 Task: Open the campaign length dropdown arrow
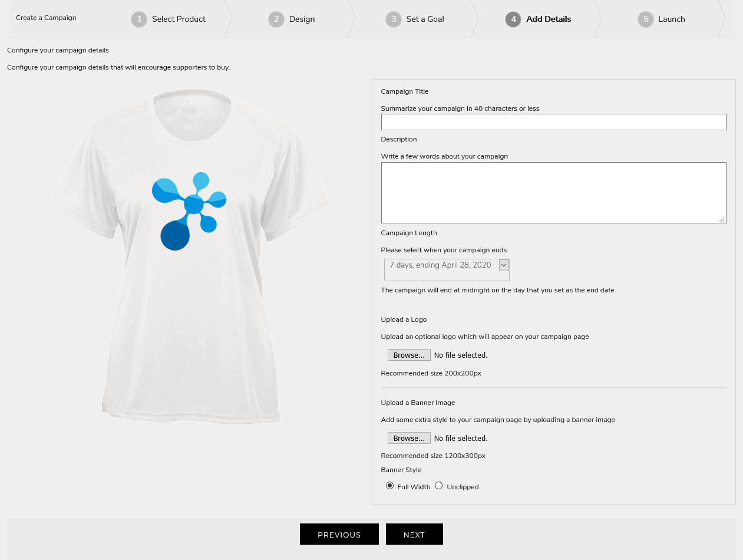tap(504, 265)
